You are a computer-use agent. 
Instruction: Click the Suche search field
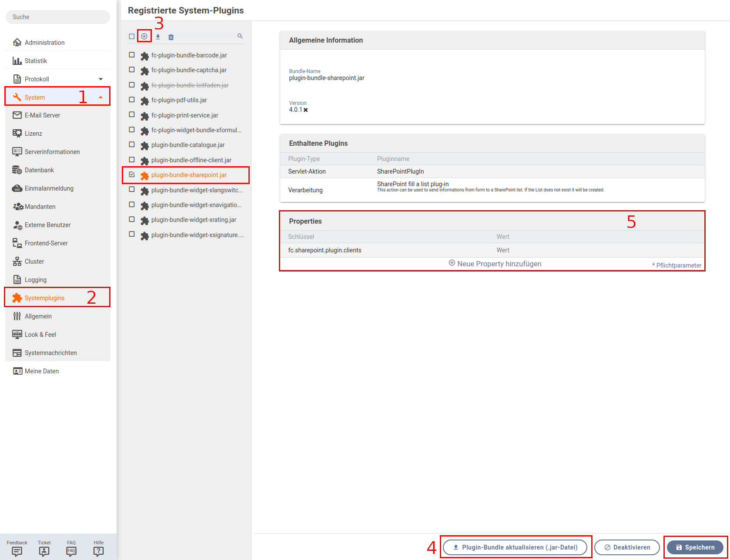57,17
